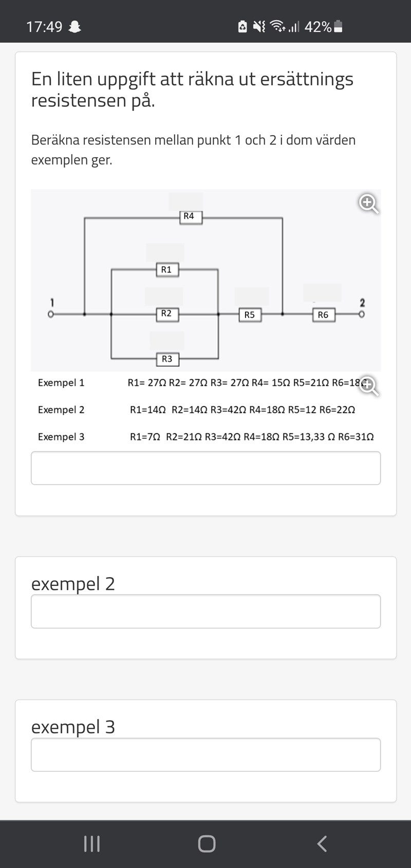Click the R4 resistor in the diagram

(189, 217)
